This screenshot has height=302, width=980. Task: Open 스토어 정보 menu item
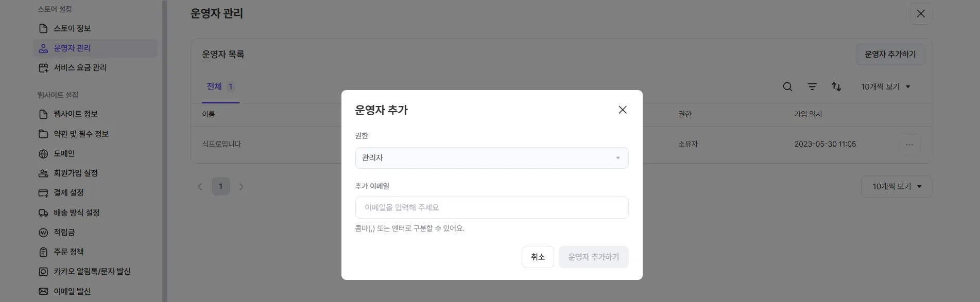(72, 28)
